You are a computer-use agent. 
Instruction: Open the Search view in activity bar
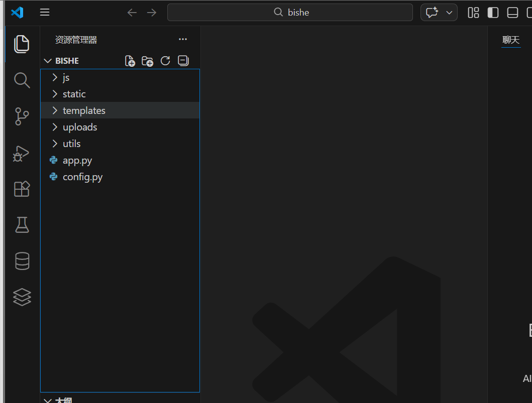pyautogui.click(x=22, y=80)
